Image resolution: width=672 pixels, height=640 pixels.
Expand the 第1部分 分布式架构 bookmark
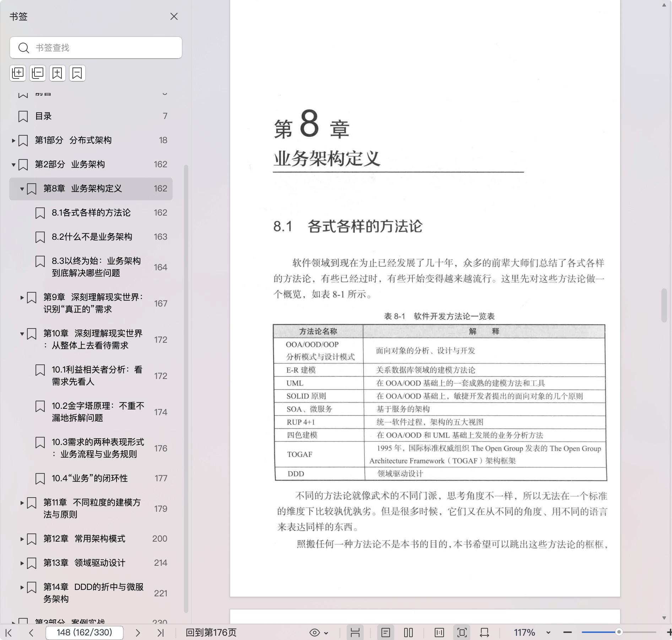(x=13, y=141)
